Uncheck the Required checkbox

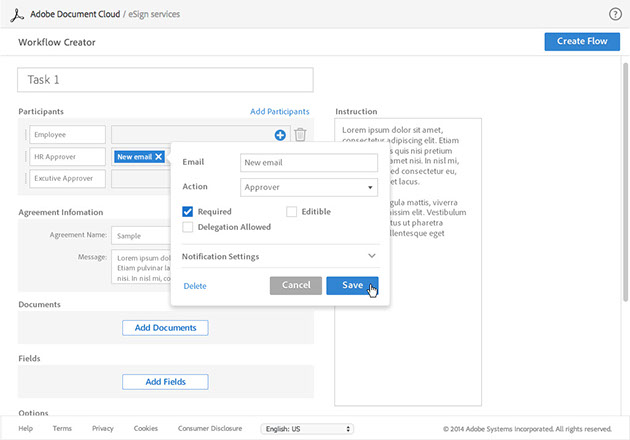[x=188, y=212]
